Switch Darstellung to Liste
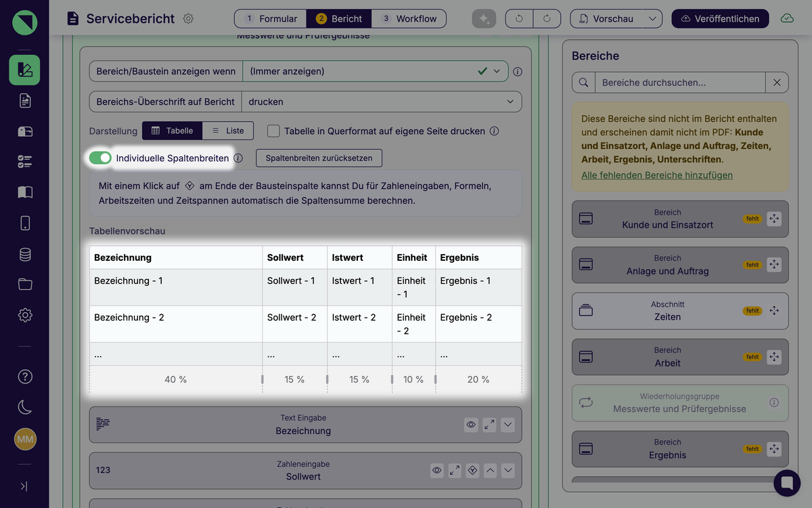812x508 pixels. (x=228, y=131)
